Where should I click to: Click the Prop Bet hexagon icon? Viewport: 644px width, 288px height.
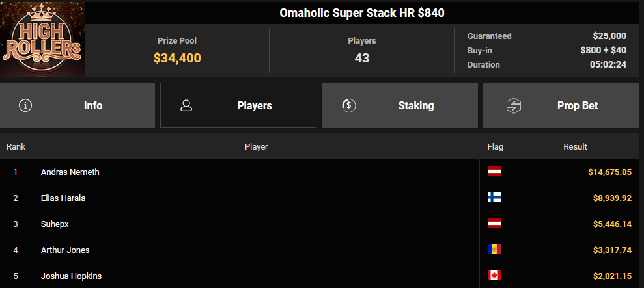[x=514, y=105]
